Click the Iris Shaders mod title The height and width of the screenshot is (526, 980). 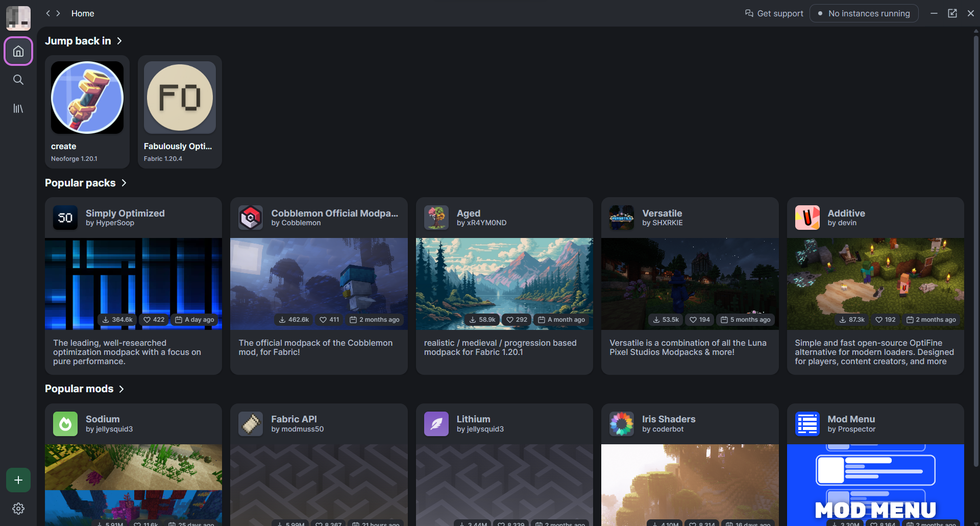(669, 419)
